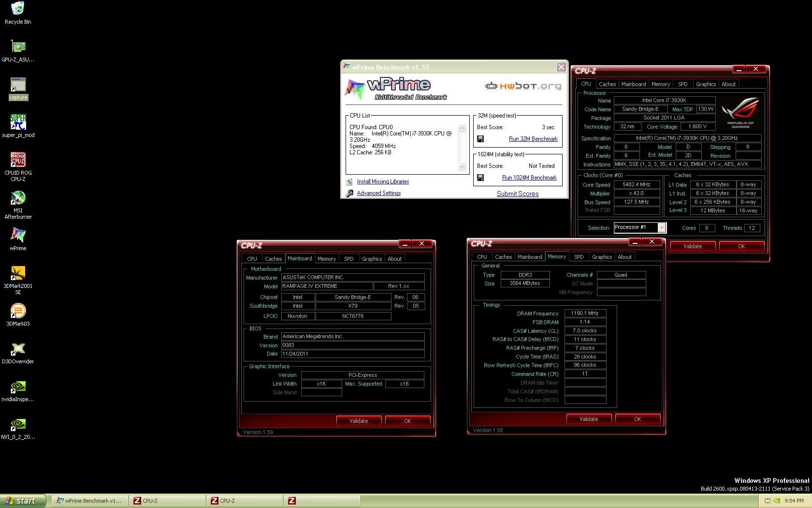Click the taskbar clock showing 9:54 PM
Screen dimensions: 812x508
point(794,501)
